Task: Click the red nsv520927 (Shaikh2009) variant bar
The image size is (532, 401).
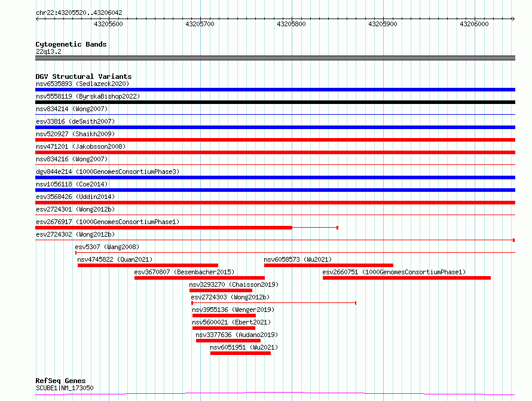Action: click(275, 140)
